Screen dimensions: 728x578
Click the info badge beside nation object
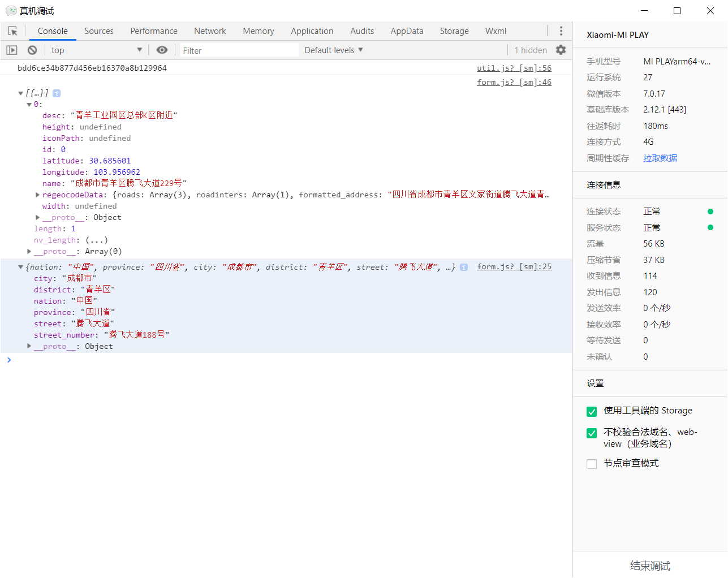point(464,268)
